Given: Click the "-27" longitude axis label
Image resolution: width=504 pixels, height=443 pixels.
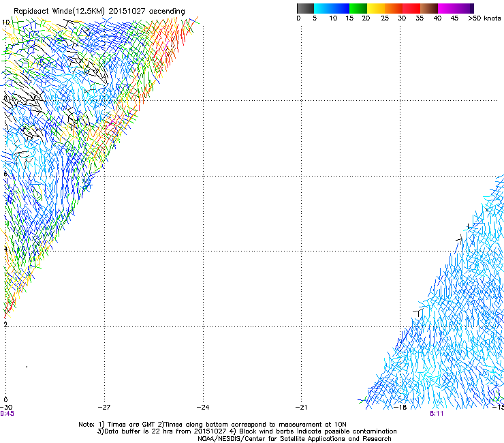Looking at the screenshot, I should point(104,408).
